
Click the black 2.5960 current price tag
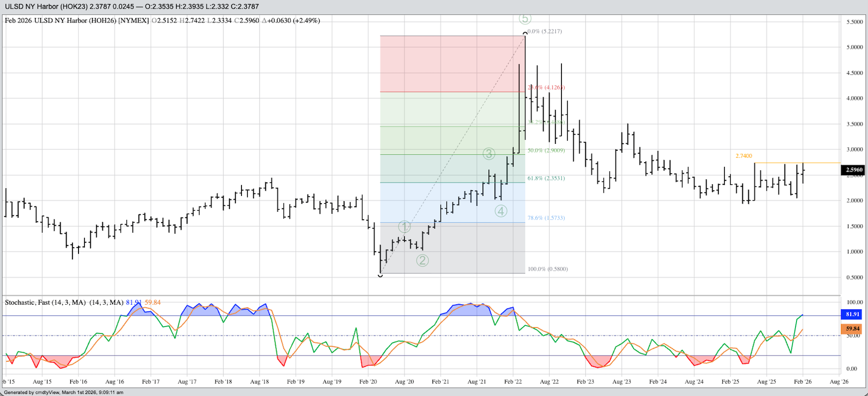point(853,170)
